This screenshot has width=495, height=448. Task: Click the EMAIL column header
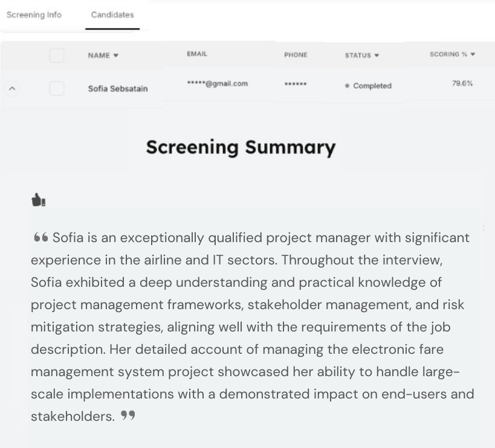pyautogui.click(x=197, y=54)
